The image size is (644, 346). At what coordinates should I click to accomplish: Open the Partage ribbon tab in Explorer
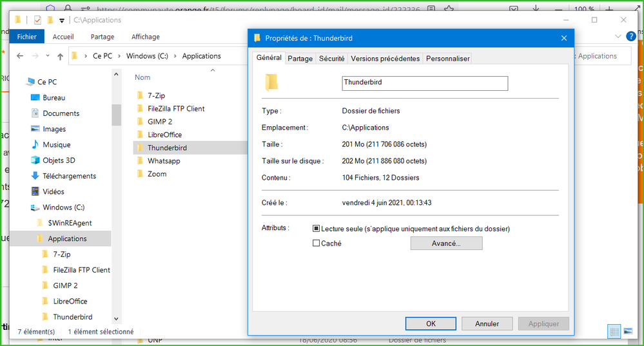click(102, 37)
